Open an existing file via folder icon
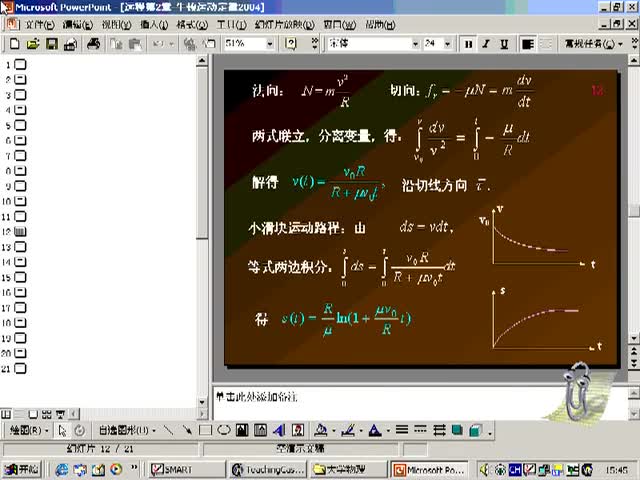640x480 pixels. pos(33,44)
